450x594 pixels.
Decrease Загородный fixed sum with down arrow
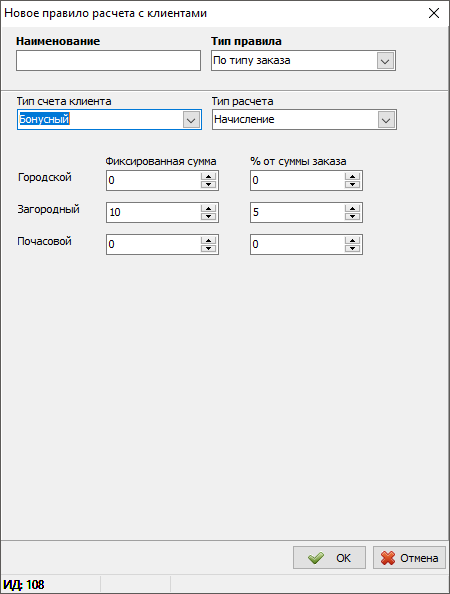(x=208, y=216)
